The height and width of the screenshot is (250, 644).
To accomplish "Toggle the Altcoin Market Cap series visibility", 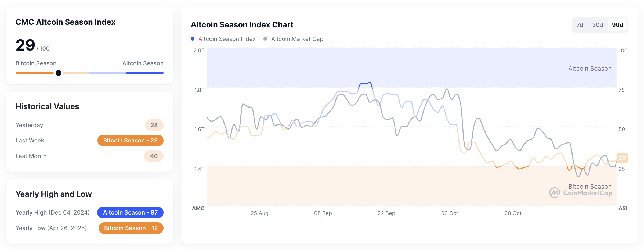I will tap(297, 39).
